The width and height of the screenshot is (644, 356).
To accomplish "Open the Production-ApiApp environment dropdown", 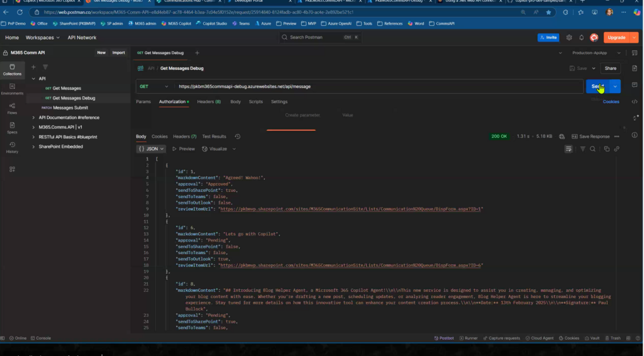I will [x=596, y=53].
